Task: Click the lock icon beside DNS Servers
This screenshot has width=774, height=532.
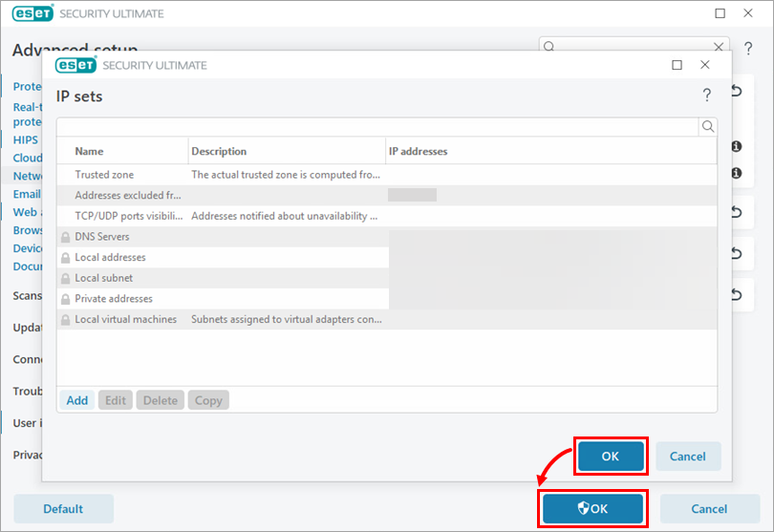Action: pos(65,237)
